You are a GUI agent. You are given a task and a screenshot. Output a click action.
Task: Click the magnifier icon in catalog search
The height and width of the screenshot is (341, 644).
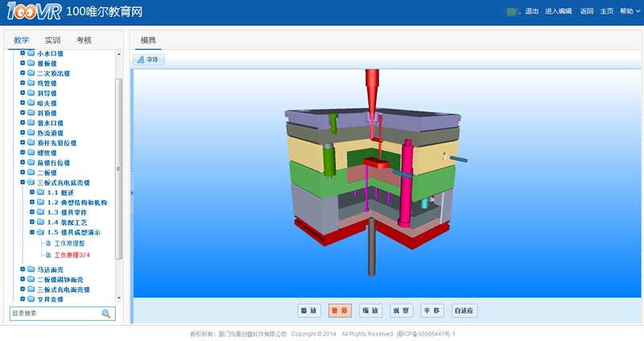pos(105,314)
